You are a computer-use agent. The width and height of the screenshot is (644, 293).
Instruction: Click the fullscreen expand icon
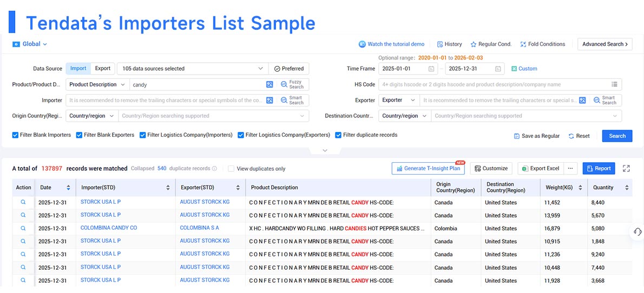(626, 168)
